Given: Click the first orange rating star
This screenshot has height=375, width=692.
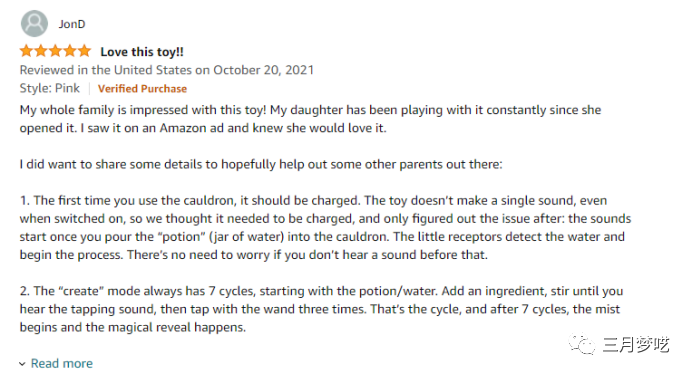Looking at the screenshot, I should click(26, 51).
